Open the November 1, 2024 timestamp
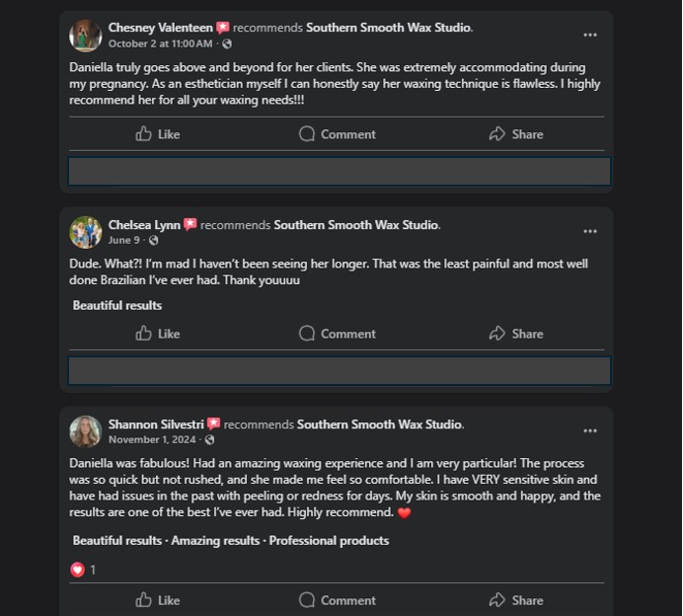This screenshot has width=683, height=616. [x=152, y=439]
